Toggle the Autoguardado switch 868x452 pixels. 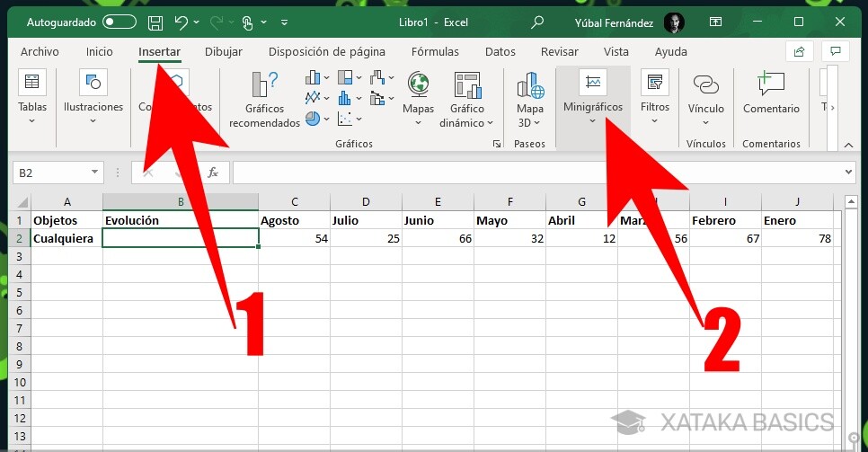point(120,22)
